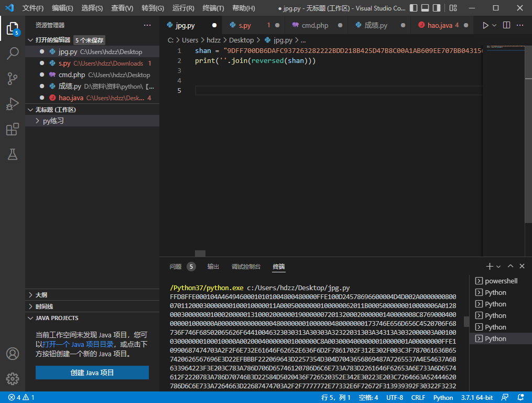The height and width of the screenshot is (403, 532).
Task: Toggle the bottom panel visibility
Action: pyautogui.click(x=425, y=8)
